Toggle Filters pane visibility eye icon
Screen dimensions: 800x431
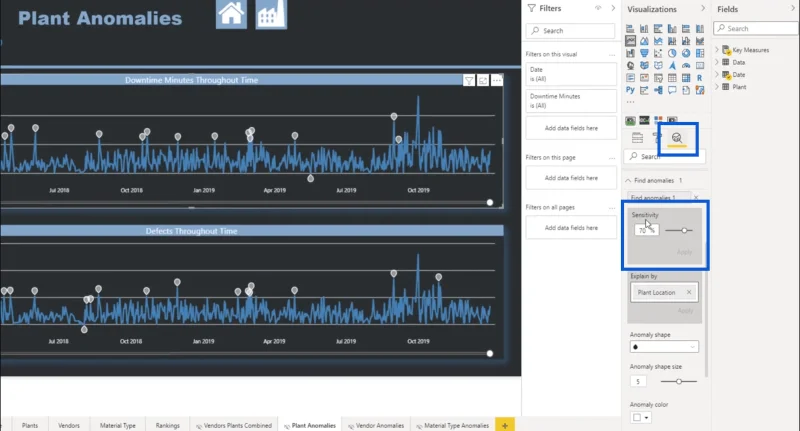[x=598, y=8]
